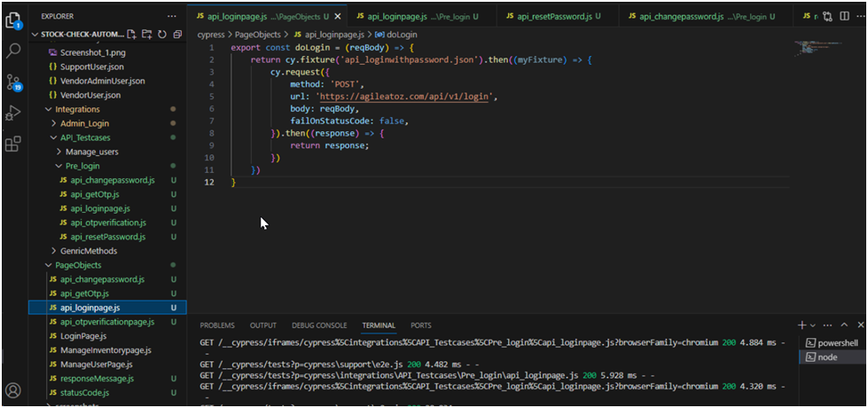Image resolution: width=868 pixels, height=408 pixels.
Task: Close the terminal panel
Action: click(860, 325)
